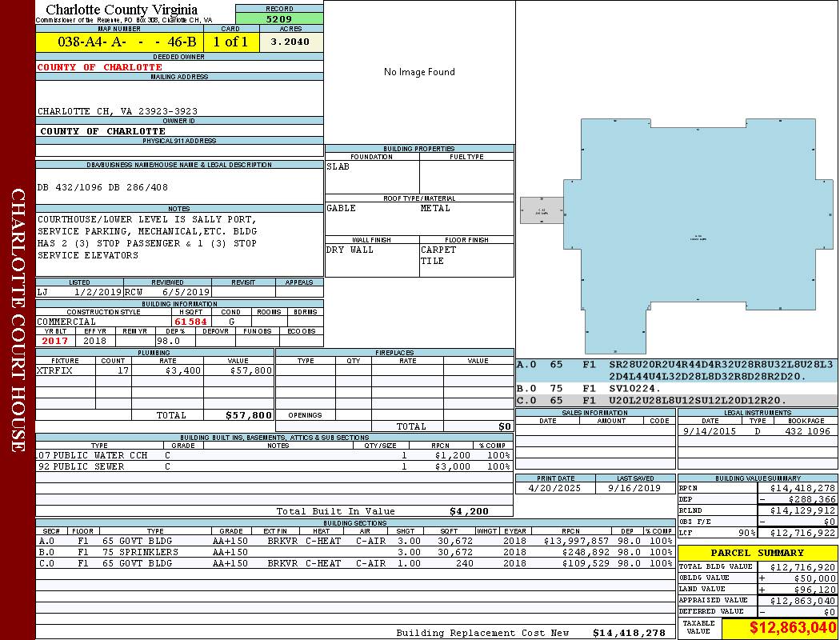Screen dimensions: 840x640
Task: Click the yellow PARCEL SUMMARY header
Action: [757, 553]
